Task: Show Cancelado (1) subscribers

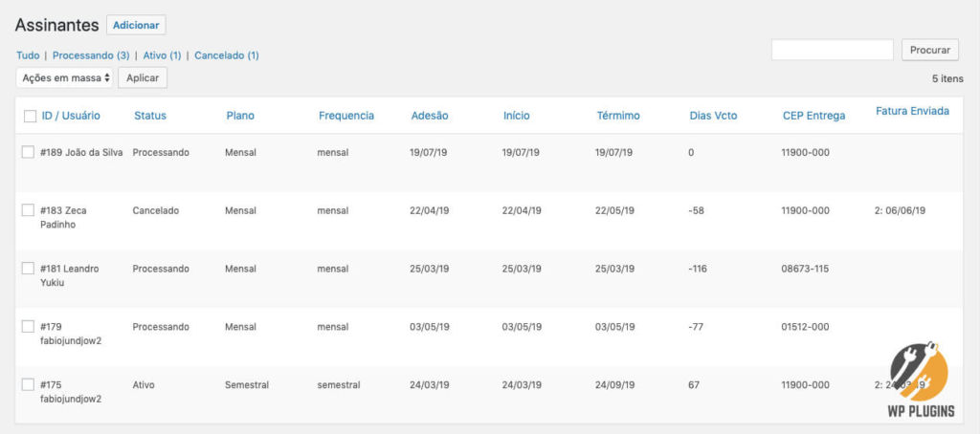Action: pyautogui.click(x=226, y=55)
